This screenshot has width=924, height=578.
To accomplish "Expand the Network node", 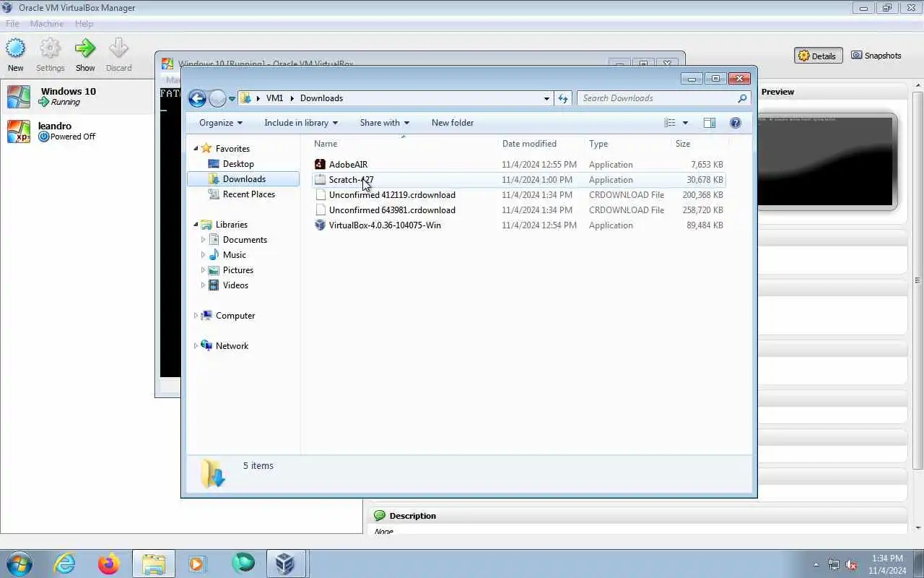I will [196, 346].
